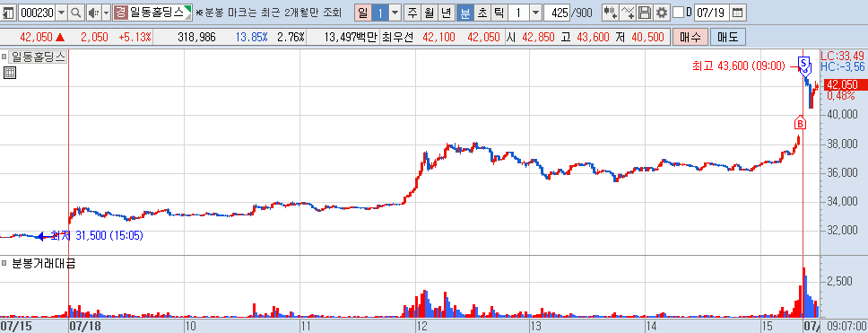868x333 pixels.
Task: Save chart using the floppy disk icon
Action: (x=645, y=13)
